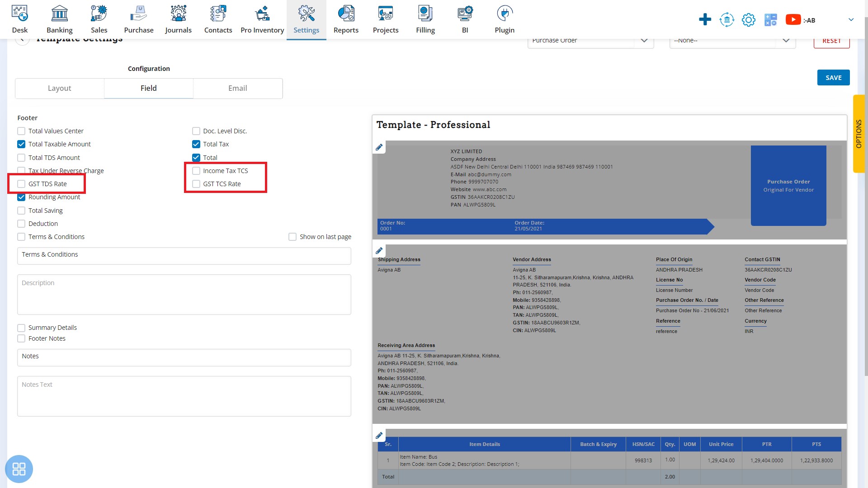This screenshot has height=488, width=868.
Task: Click the back arrow beside Template Settings
Action: 22,41
